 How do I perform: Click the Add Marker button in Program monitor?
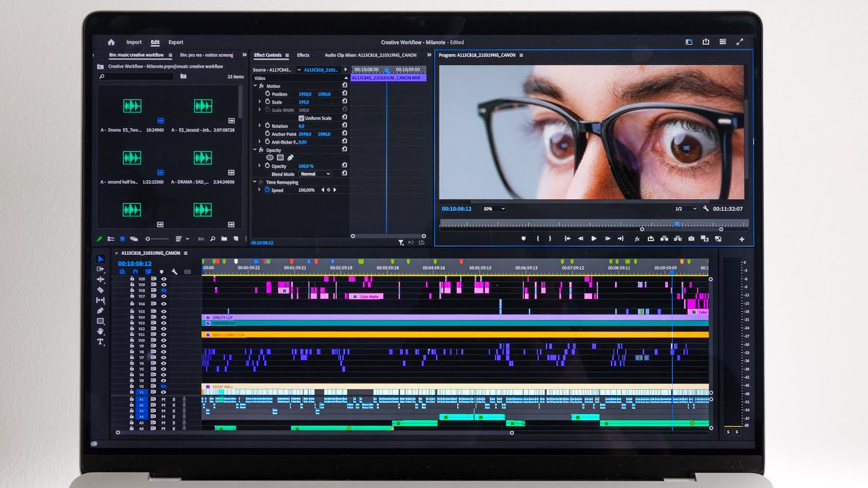[524, 239]
